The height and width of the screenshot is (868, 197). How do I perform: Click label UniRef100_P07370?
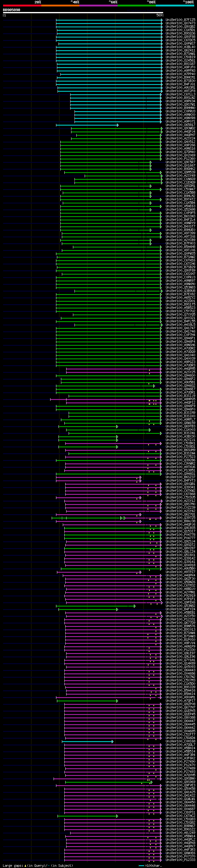[180, 856]
